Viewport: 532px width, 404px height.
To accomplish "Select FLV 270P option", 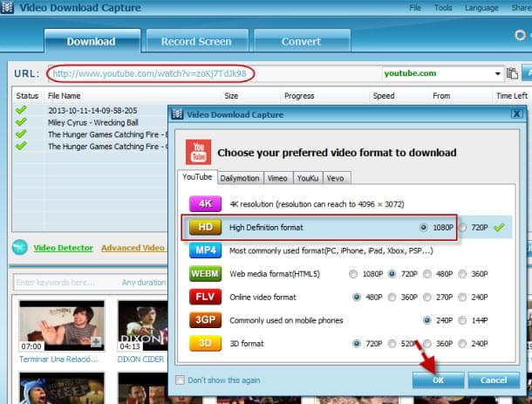I will 427,297.
